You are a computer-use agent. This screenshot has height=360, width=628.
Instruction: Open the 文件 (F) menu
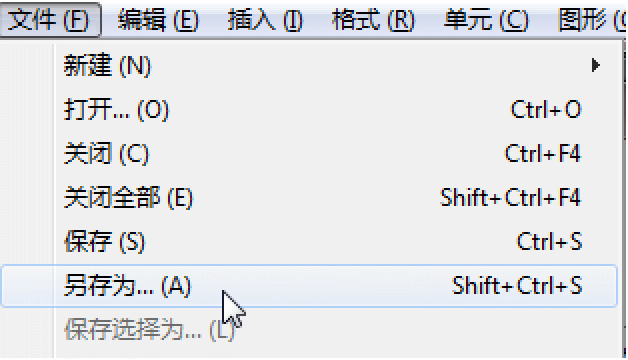pyautogui.click(x=50, y=20)
